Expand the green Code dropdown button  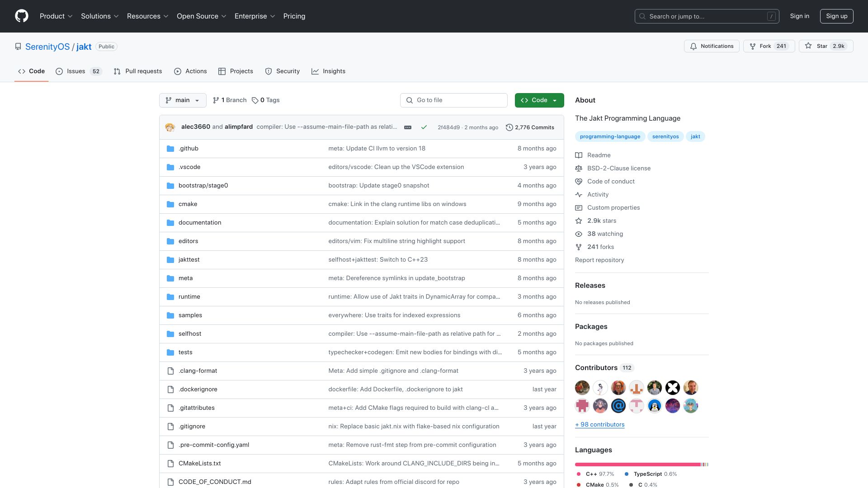(539, 100)
